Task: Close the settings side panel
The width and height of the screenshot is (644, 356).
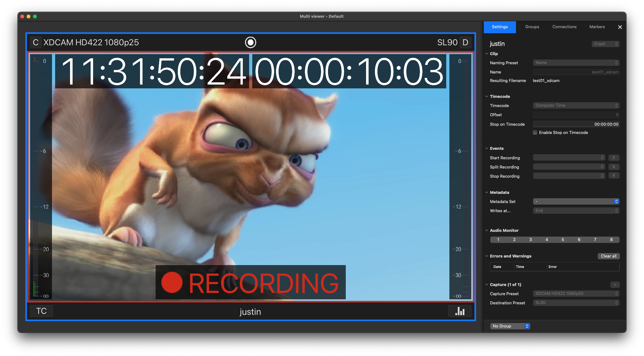Action: point(620,27)
